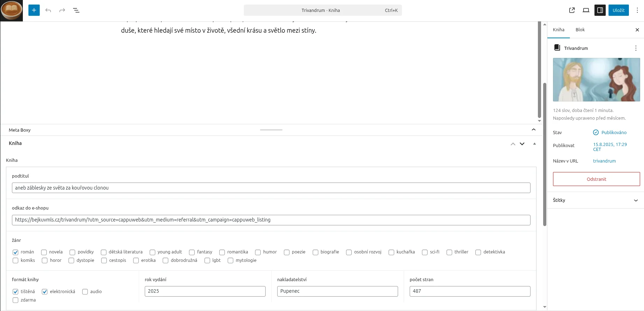Redo the last change
644x311 pixels.
pos(62,10)
